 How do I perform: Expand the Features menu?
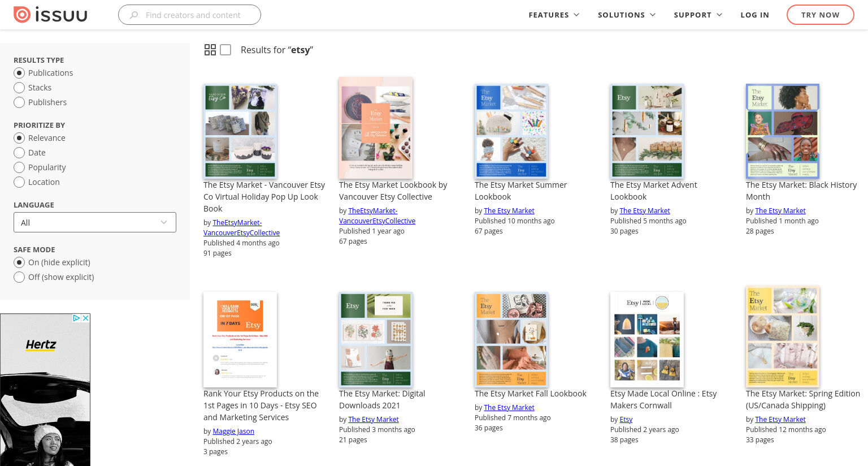click(554, 15)
